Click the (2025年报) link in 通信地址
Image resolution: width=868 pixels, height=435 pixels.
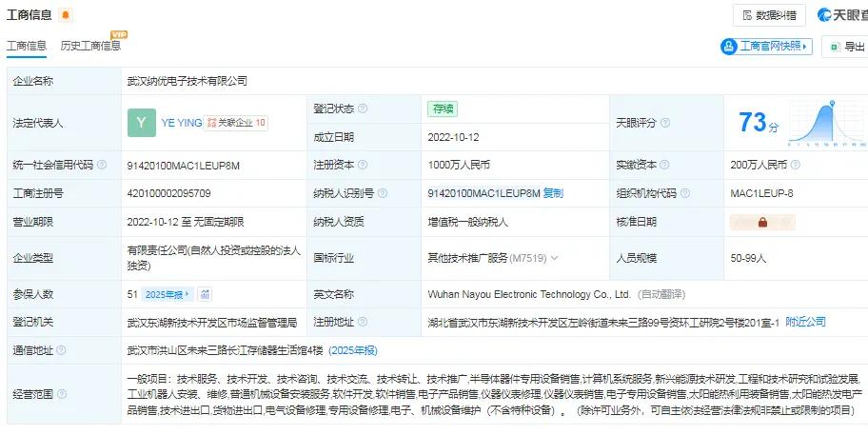click(x=353, y=350)
